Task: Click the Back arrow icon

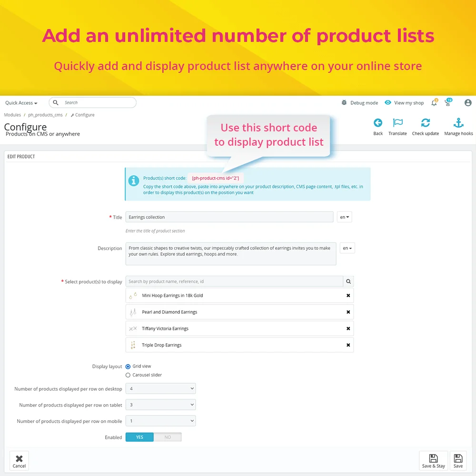Action: point(378,123)
